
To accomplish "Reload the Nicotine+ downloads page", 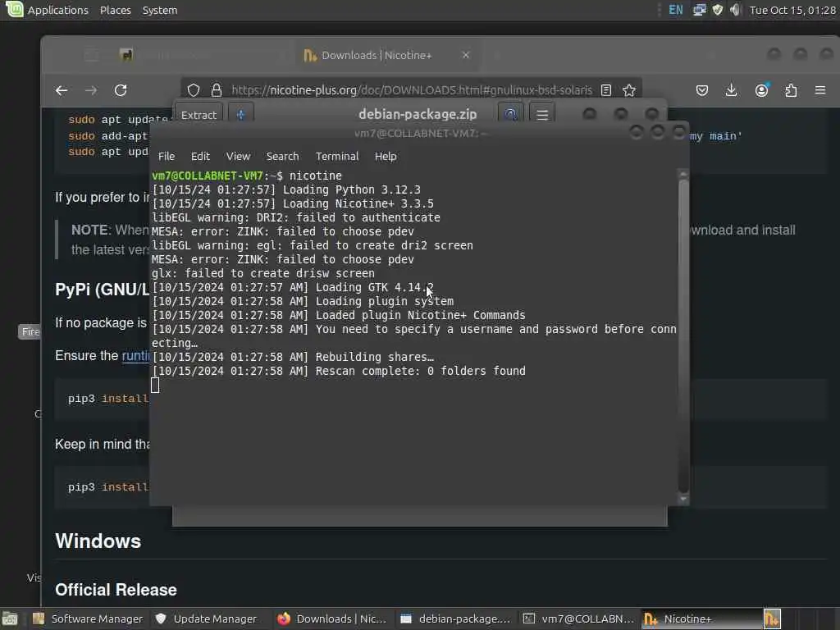I will [x=121, y=90].
